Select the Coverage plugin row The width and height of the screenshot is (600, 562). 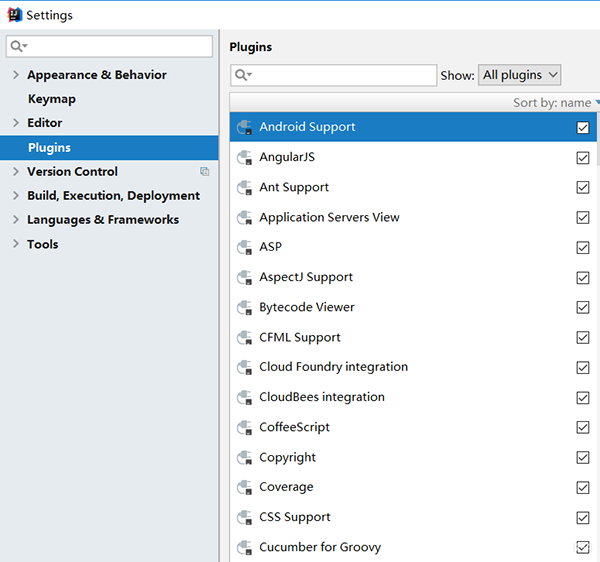413,488
